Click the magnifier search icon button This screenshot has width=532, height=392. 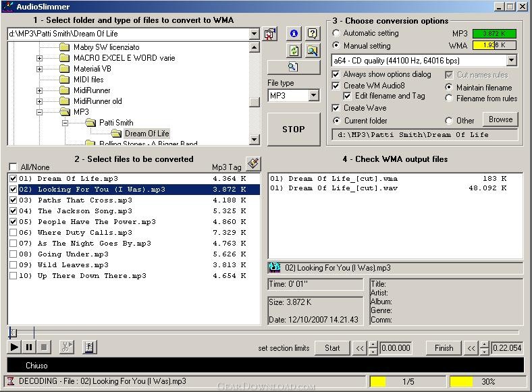coord(312,51)
